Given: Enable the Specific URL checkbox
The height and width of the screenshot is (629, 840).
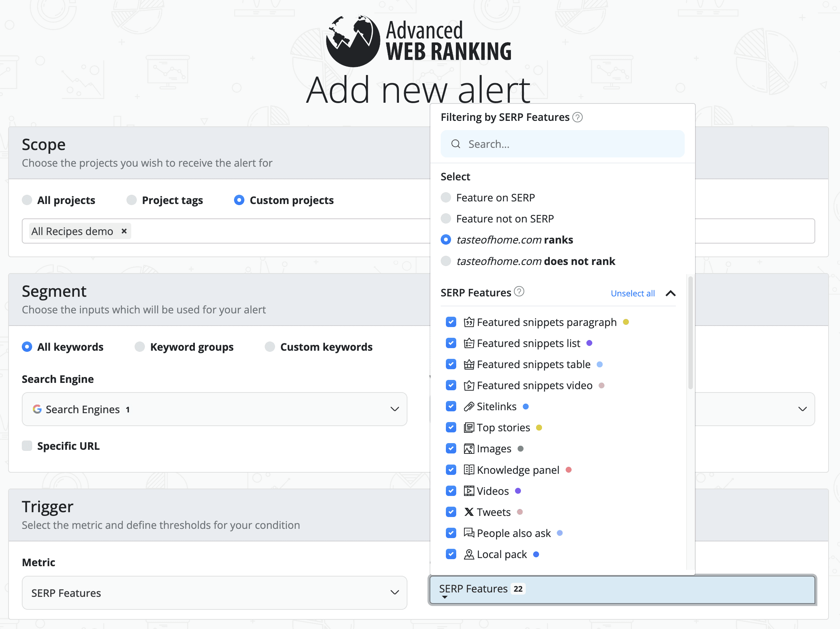Looking at the screenshot, I should 27,446.
